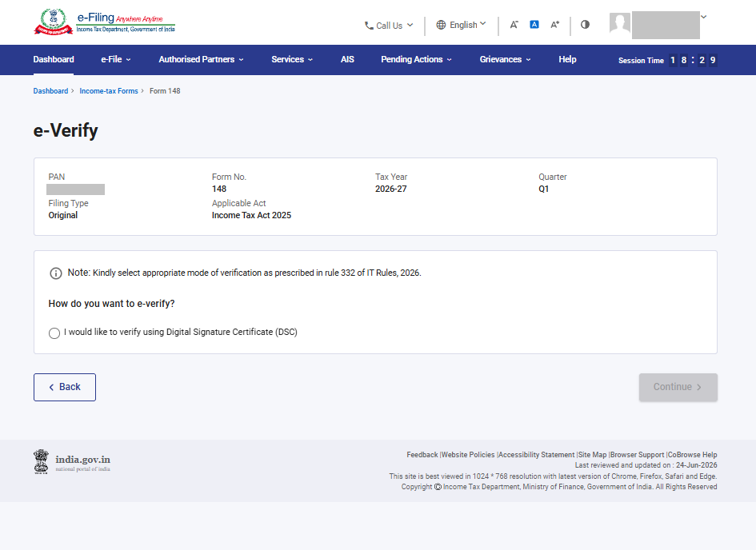The height and width of the screenshot is (550, 756).
Task: Go back with the Back button
Action: coord(65,387)
